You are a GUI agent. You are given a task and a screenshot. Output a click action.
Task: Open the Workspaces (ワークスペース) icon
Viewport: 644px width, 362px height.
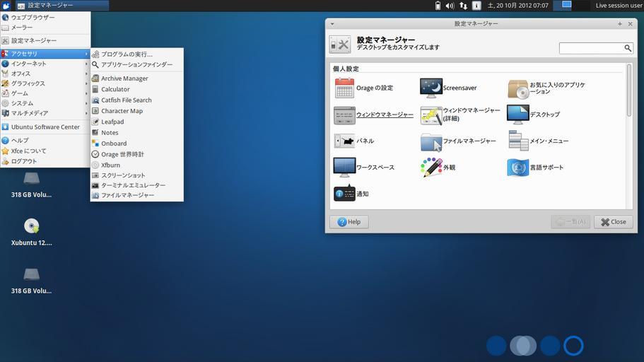click(344, 168)
